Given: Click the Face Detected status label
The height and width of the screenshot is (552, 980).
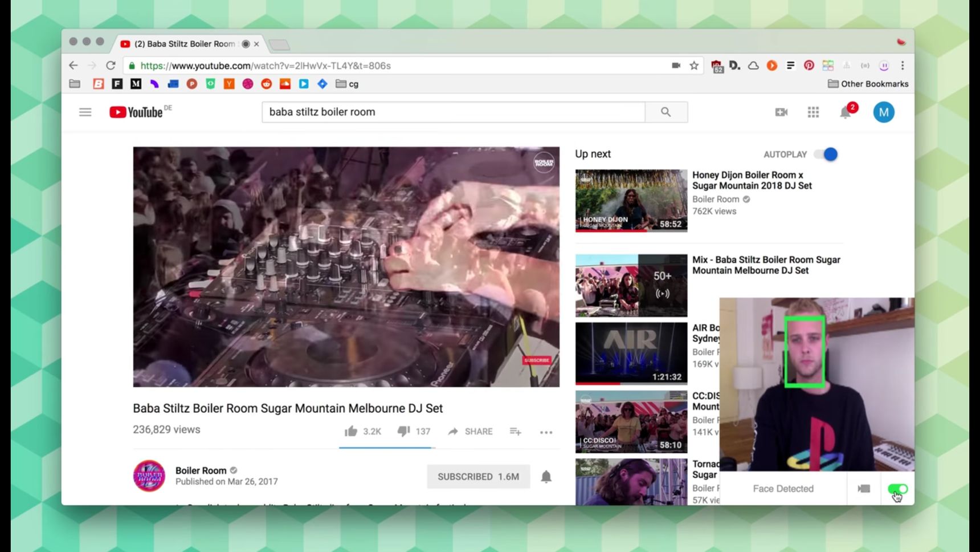Looking at the screenshot, I should point(783,489).
